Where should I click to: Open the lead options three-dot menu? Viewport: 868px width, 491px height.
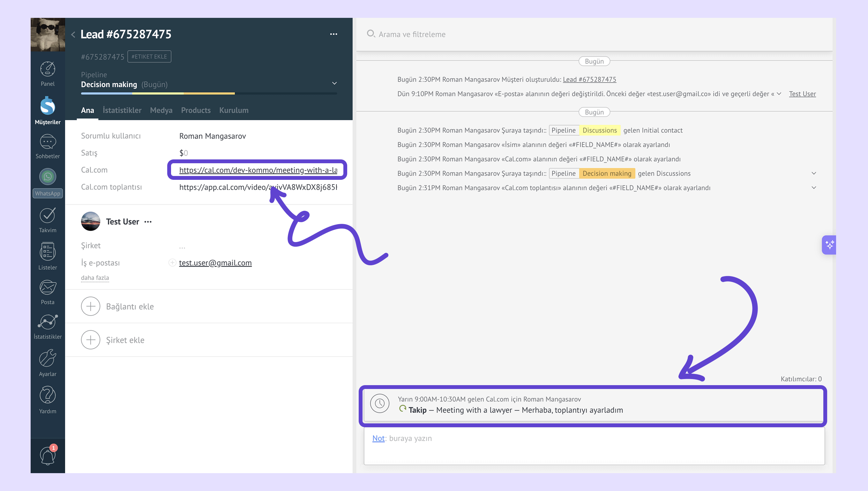tap(333, 34)
